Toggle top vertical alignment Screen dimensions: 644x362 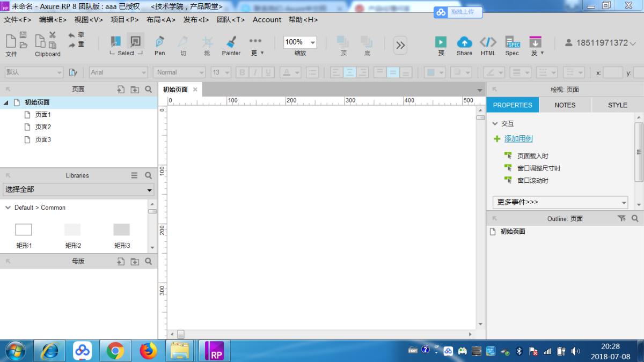[x=380, y=72]
